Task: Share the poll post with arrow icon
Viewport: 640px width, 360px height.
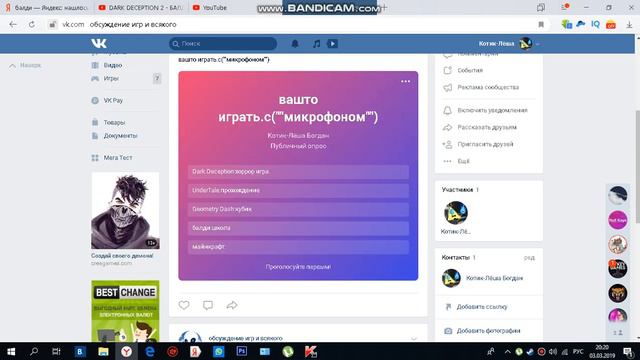Action: (232, 305)
